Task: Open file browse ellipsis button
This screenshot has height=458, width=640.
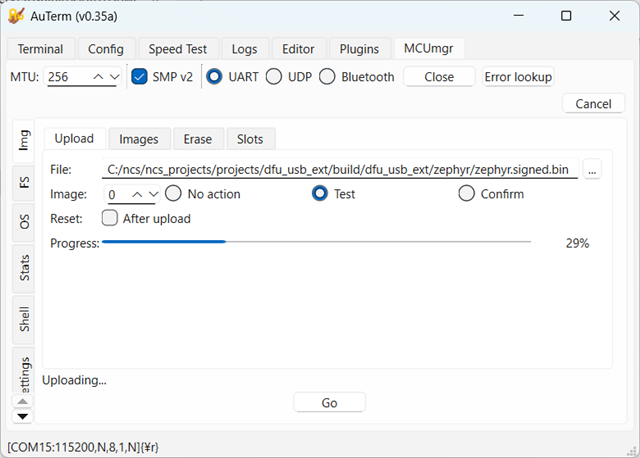Action: click(x=592, y=169)
